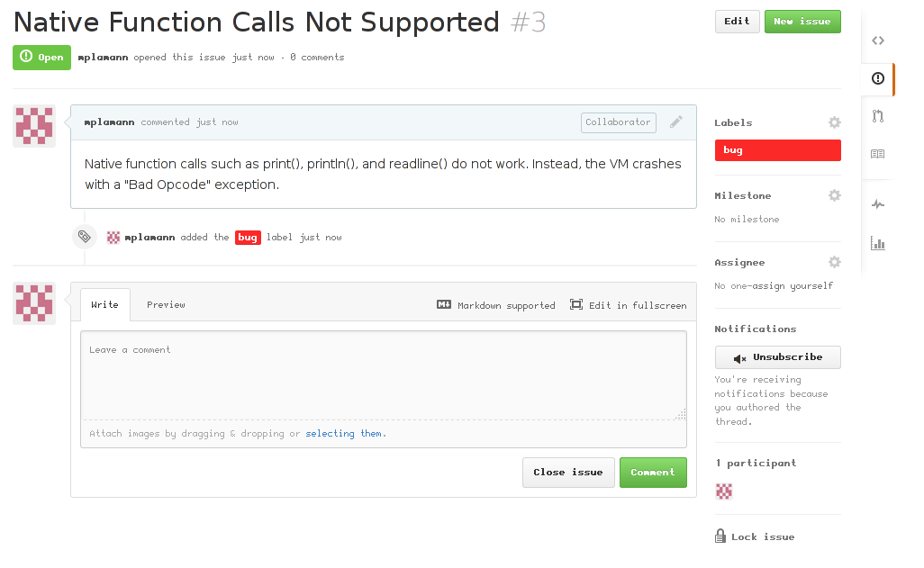
Task: Click the Leave a comment text area
Action: [383, 375]
